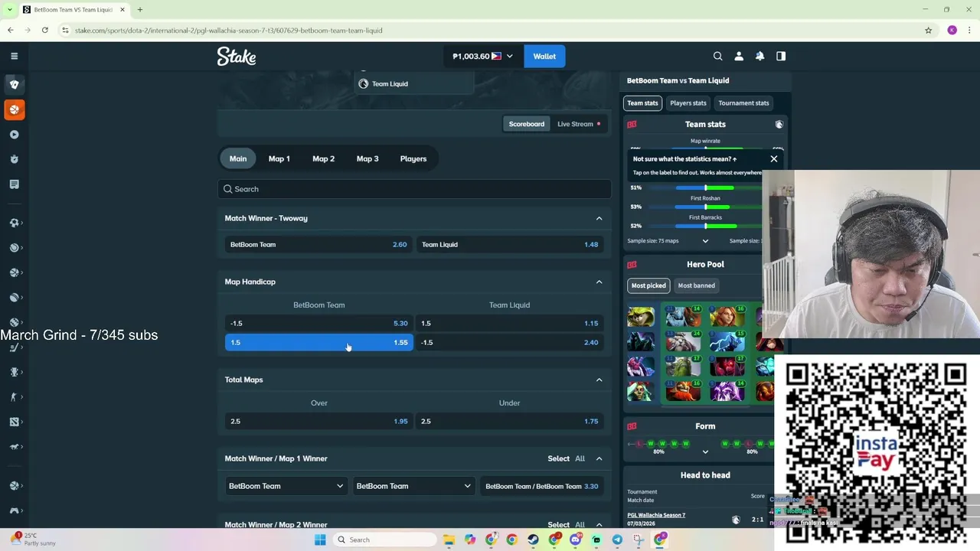Switch to Players stats tab

(x=688, y=103)
